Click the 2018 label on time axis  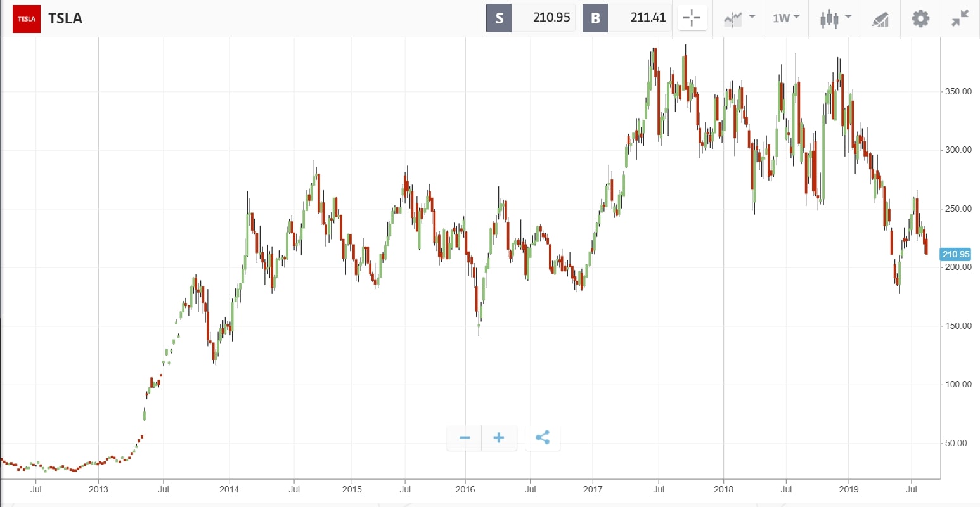click(x=723, y=489)
